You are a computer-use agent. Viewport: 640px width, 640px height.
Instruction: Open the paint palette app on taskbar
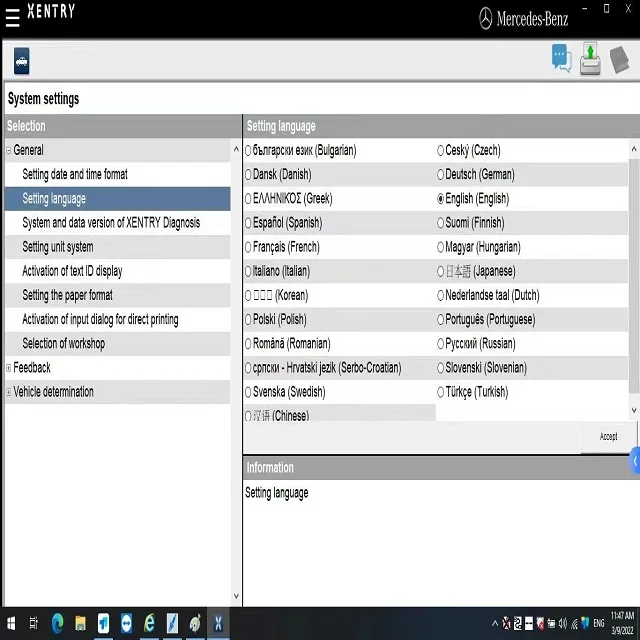pos(195,623)
